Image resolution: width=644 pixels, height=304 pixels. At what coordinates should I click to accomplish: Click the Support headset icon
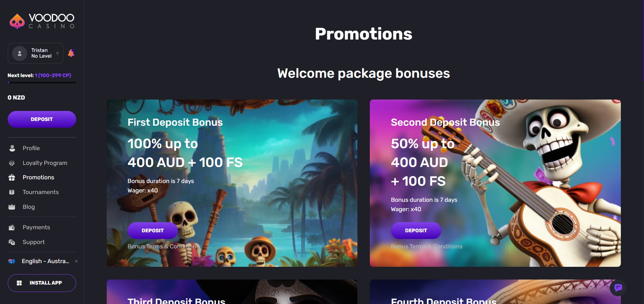click(12, 242)
